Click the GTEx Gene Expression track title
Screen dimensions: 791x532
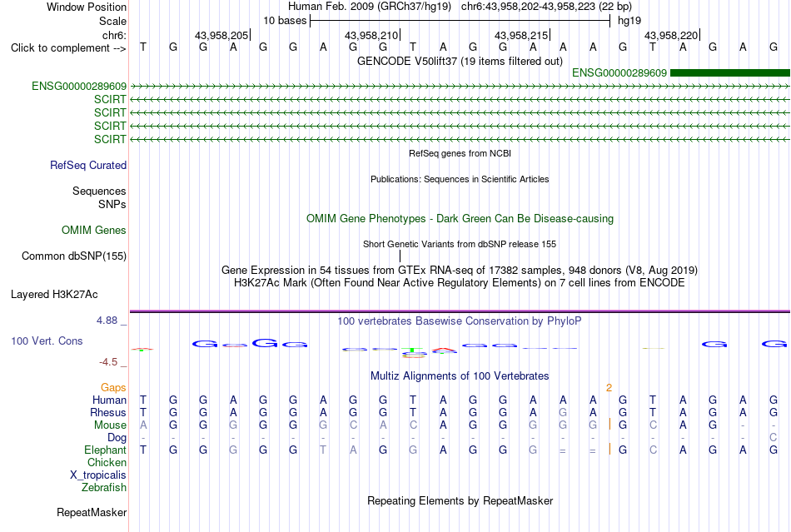460,271
